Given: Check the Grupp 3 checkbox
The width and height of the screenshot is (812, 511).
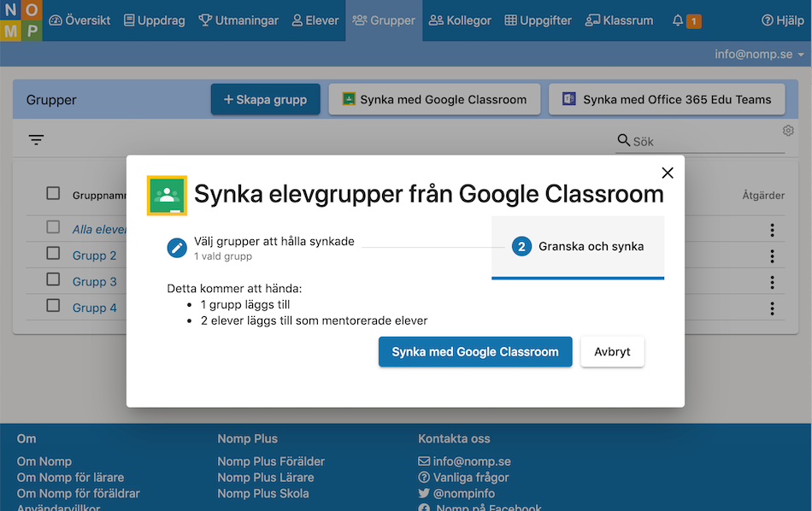Looking at the screenshot, I should (53, 279).
